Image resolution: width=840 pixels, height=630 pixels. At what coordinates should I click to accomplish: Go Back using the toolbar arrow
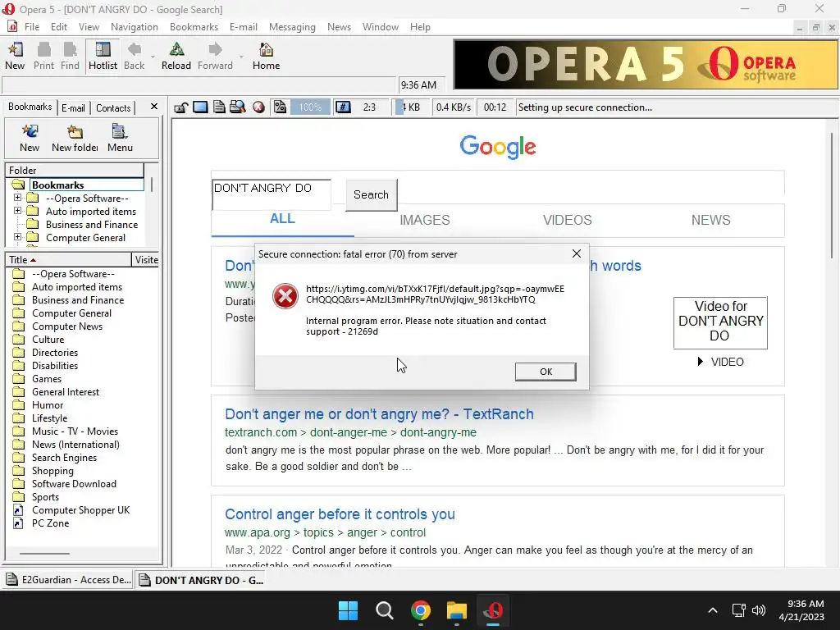[134, 57]
